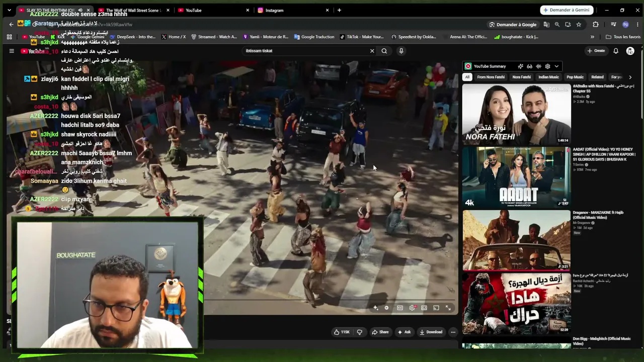644x362 pixels.
Task: Click the YouTube search magnifier button
Action: (x=384, y=51)
